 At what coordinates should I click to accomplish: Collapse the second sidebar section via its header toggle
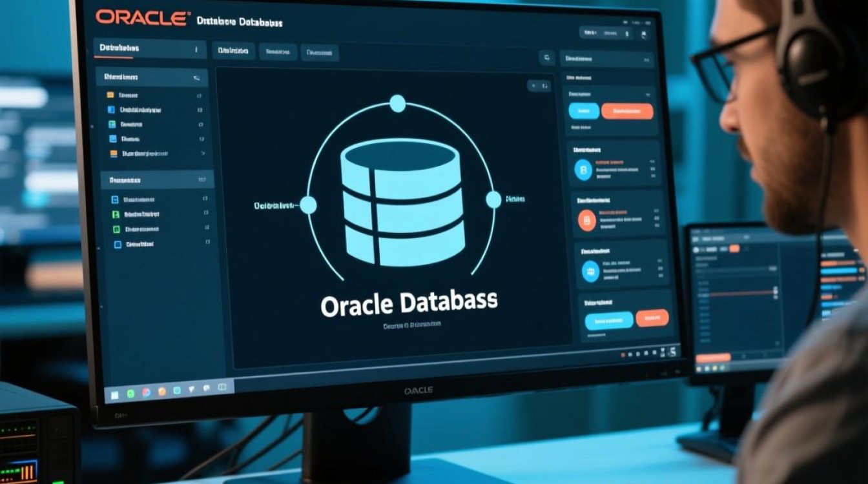point(201,180)
